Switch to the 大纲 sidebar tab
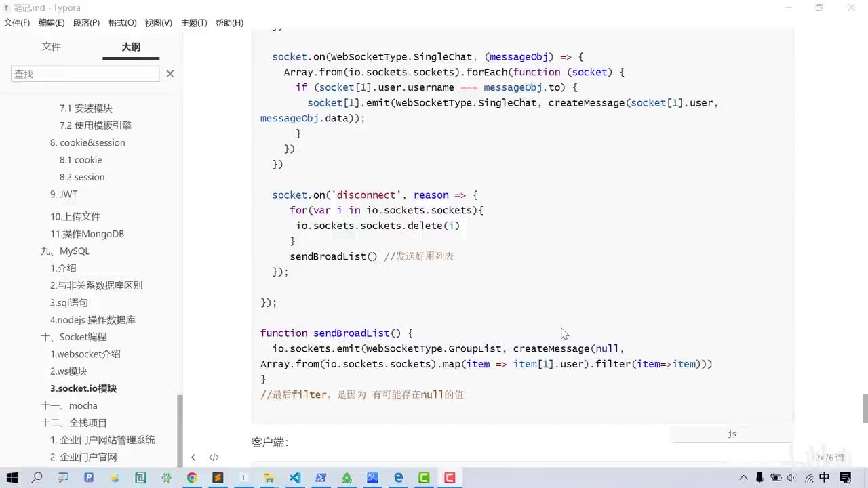The height and width of the screenshot is (488, 868). click(x=131, y=47)
